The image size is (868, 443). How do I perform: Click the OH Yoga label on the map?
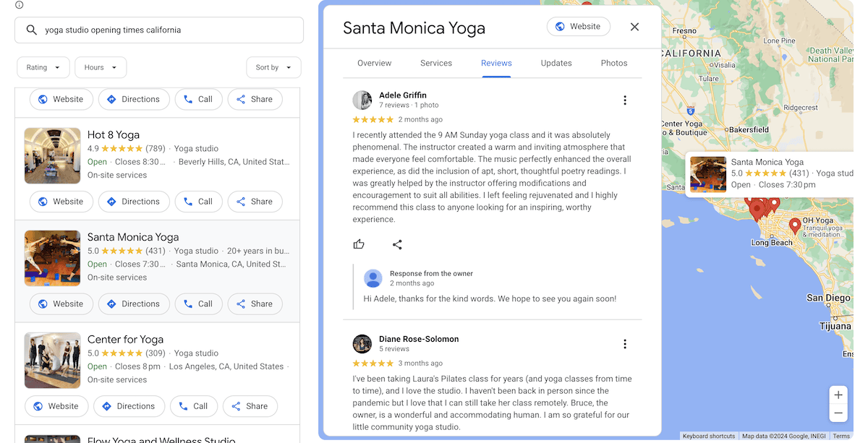click(x=818, y=220)
